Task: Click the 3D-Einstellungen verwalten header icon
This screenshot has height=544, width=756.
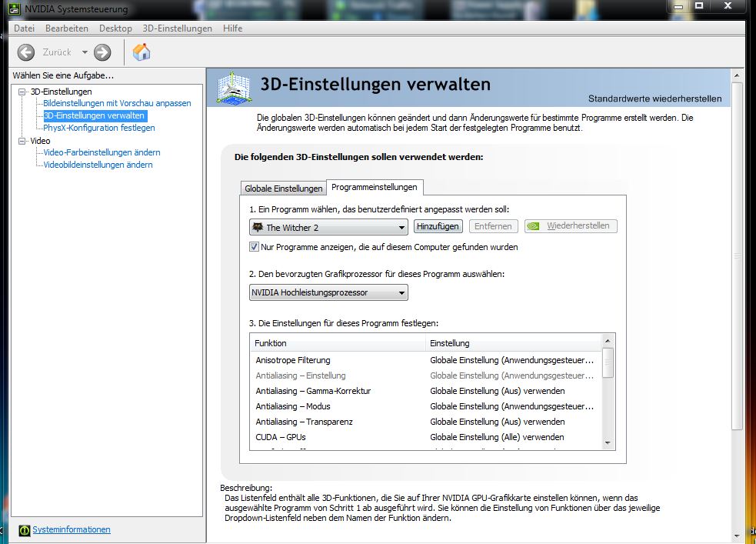Action: pos(234,87)
